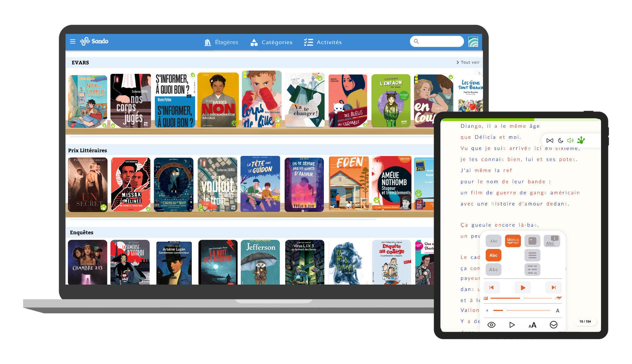Open Arsène Lupin Gentleman-cambrioleur book
The height and width of the screenshot is (364, 632).
point(174,263)
